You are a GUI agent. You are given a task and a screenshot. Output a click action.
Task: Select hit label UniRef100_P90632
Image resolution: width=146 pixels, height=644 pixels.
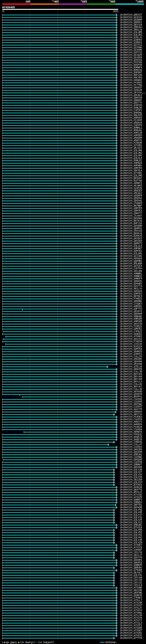click(x=131, y=434)
